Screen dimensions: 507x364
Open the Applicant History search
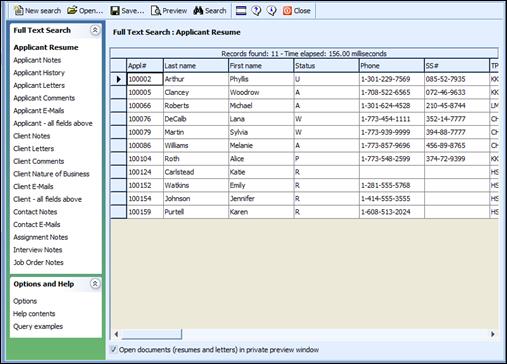pyautogui.click(x=39, y=73)
